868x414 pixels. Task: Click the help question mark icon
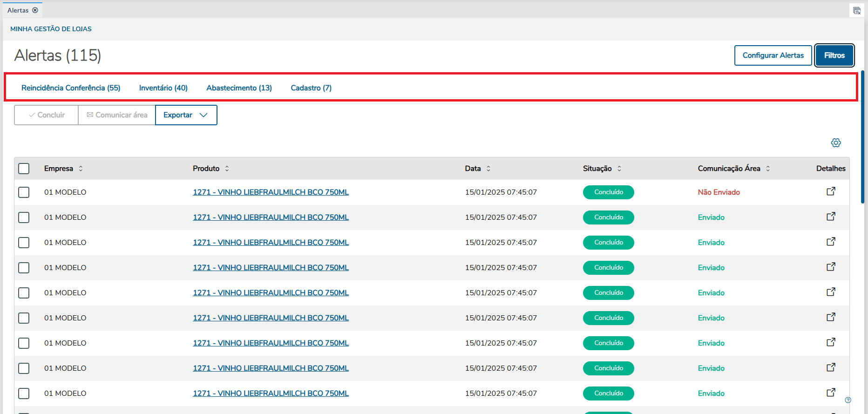[x=848, y=400]
